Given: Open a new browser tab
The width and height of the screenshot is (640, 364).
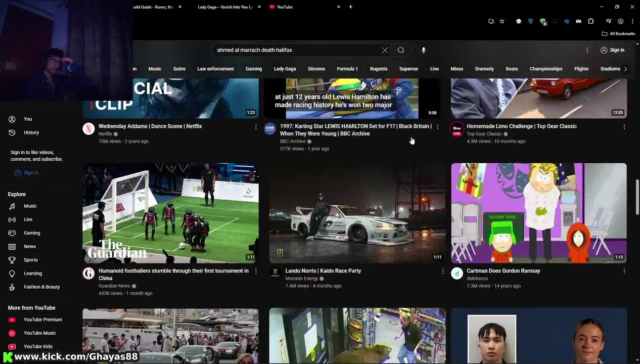Looking at the screenshot, I should pyautogui.click(x=350, y=7).
